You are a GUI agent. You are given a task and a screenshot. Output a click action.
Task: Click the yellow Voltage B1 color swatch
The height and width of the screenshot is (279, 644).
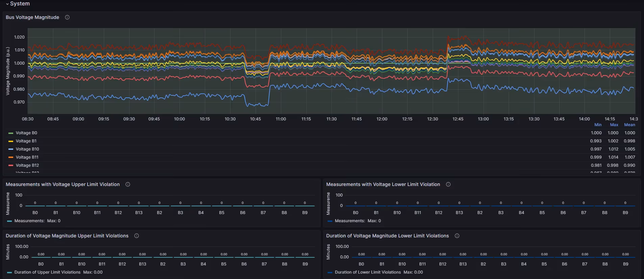[11, 141]
